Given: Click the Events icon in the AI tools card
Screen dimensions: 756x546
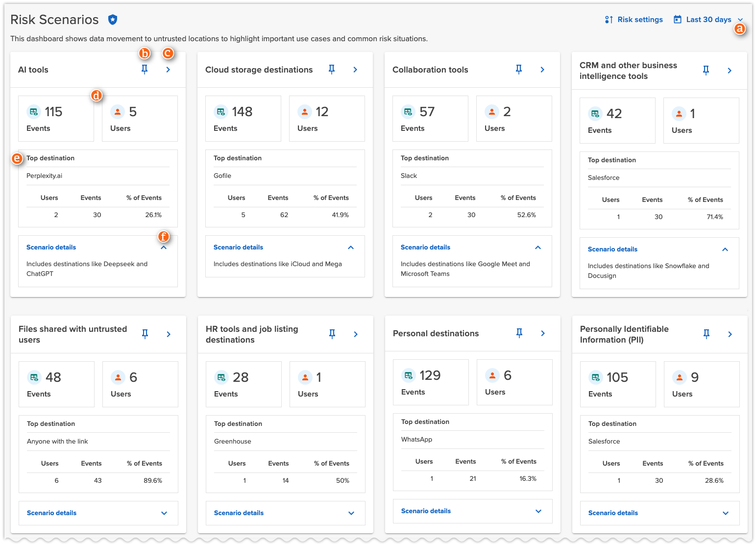Looking at the screenshot, I should (x=33, y=112).
